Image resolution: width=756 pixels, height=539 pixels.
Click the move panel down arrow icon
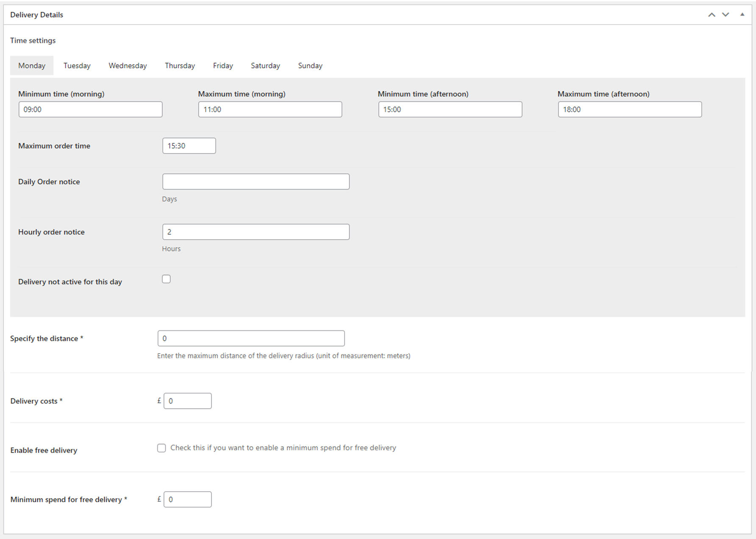point(725,15)
